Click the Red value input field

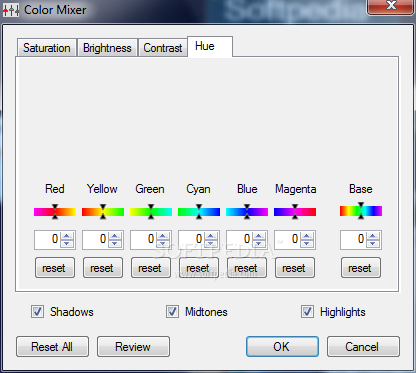[47, 239]
